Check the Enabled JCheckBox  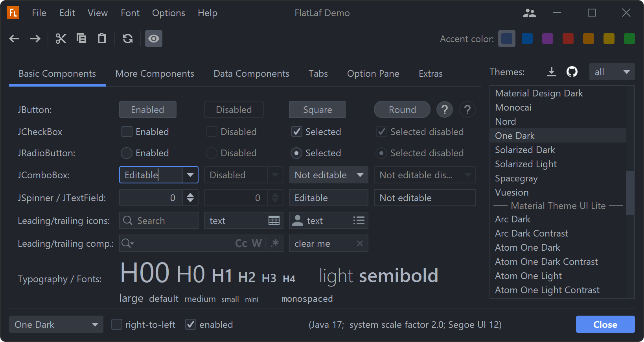pyautogui.click(x=127, y=131)
